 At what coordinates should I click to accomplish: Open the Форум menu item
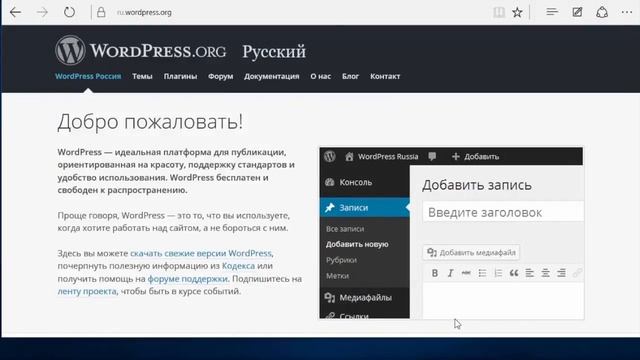point(220,76)
